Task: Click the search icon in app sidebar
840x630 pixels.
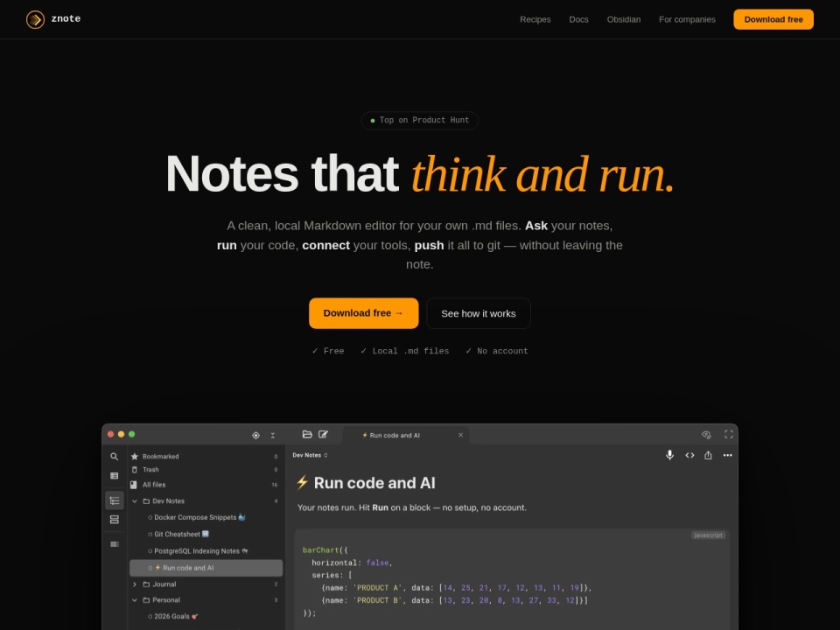Action: click(x=114, y=457)
